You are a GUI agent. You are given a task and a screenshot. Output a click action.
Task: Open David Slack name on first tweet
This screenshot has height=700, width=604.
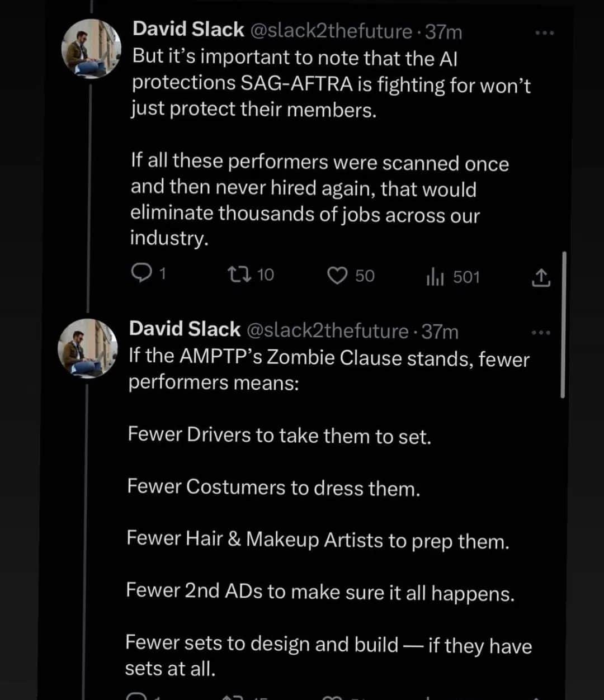pyautogui.click(x=188, y=29)
